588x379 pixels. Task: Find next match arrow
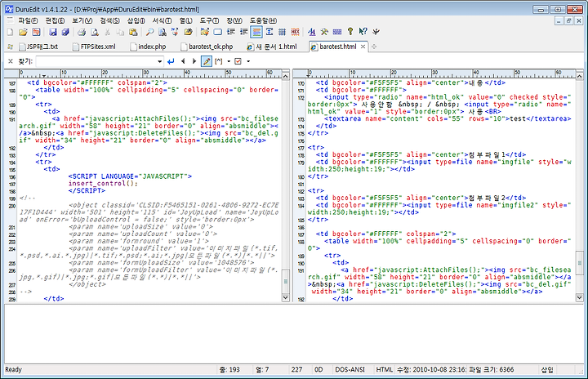[194, 61]
